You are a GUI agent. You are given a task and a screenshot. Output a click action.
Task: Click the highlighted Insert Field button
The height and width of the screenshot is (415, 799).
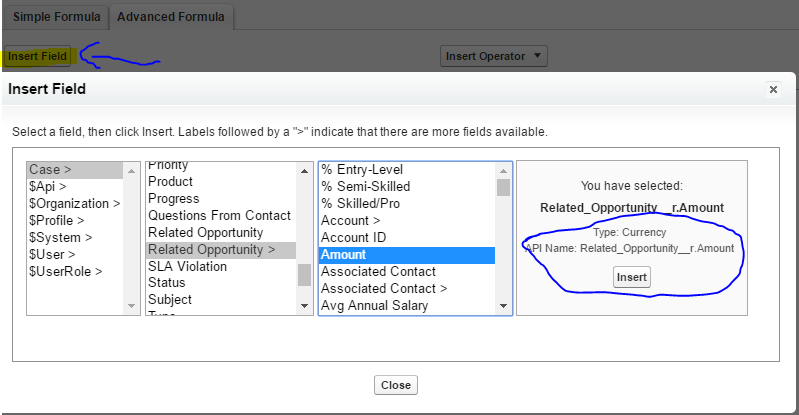pos(37,57)
